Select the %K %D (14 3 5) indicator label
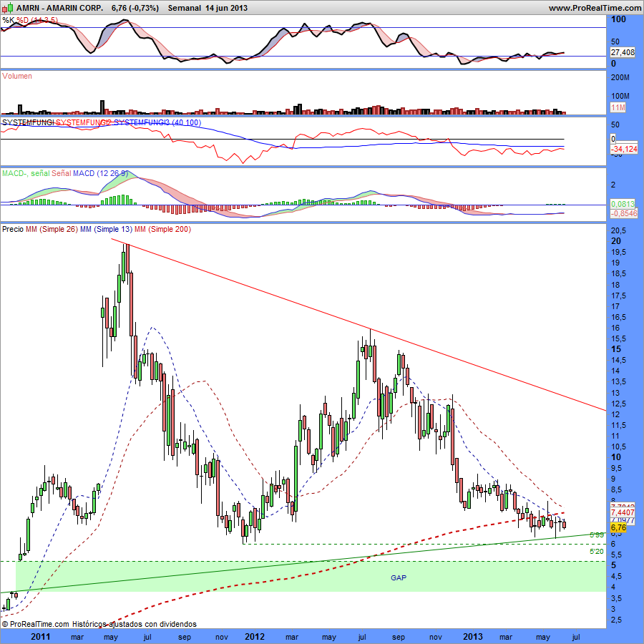Screen dimensions: 644x644 pos(30,20)
